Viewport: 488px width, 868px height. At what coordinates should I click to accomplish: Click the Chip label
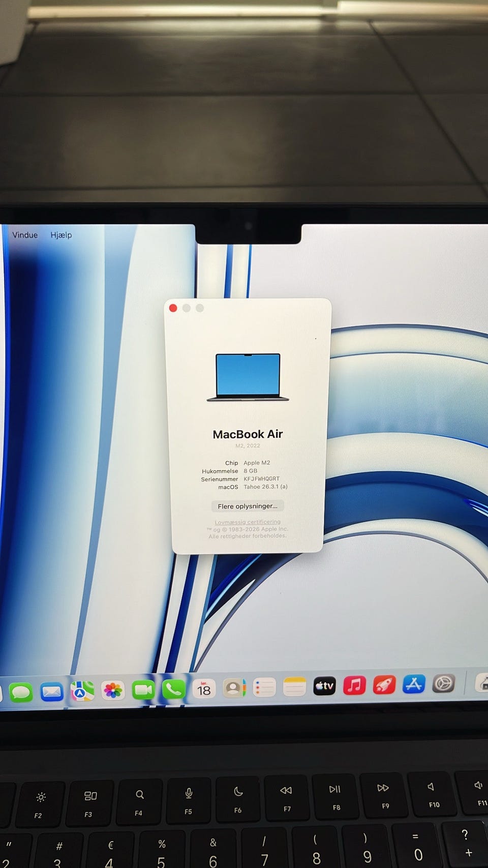(x=231, y=463)
